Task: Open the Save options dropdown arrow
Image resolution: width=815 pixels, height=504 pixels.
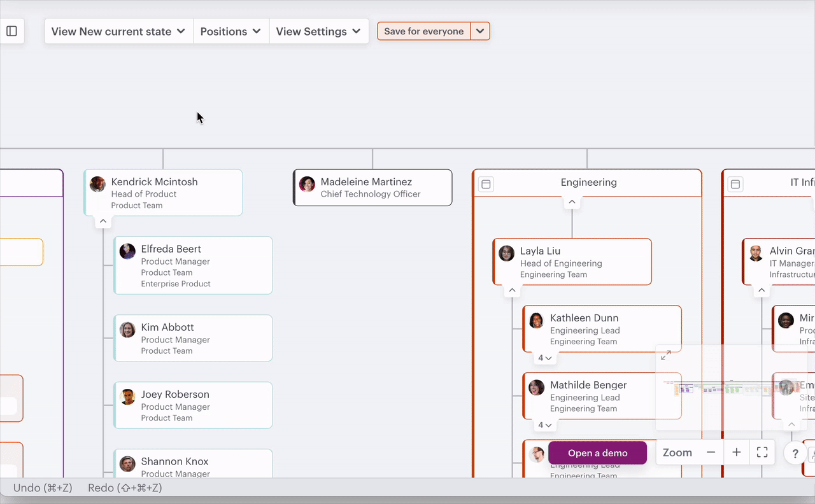Action: 480,31
